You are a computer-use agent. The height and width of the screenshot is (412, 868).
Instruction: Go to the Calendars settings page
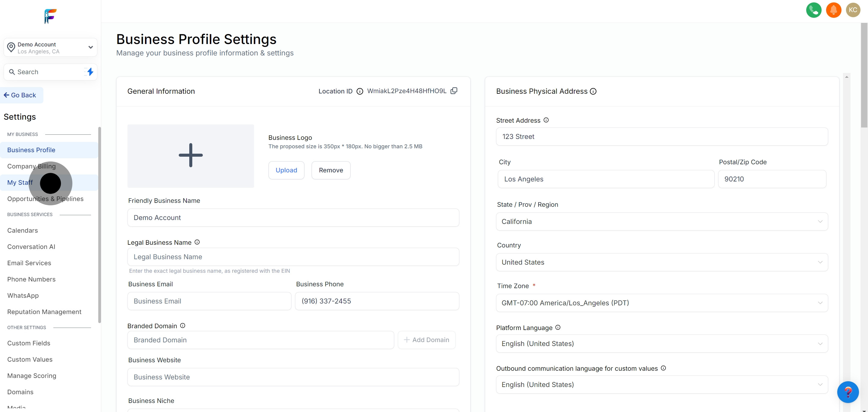pos(23,231)
